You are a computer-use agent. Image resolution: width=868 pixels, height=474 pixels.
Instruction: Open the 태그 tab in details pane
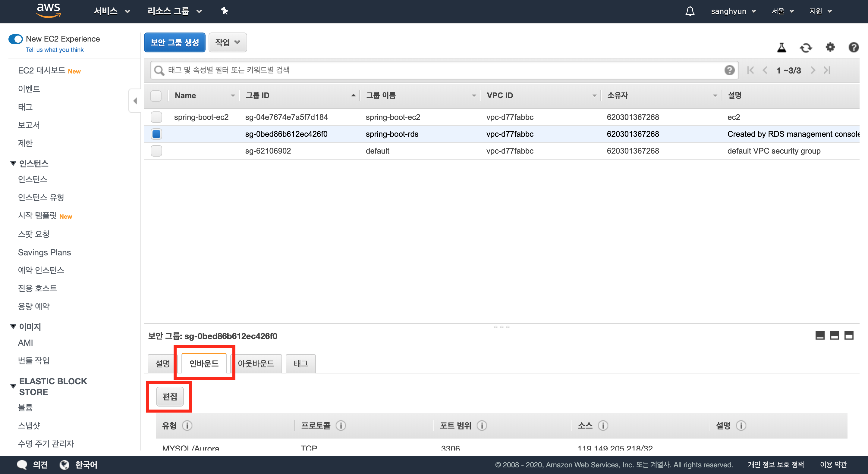click(x=300, y=363)
